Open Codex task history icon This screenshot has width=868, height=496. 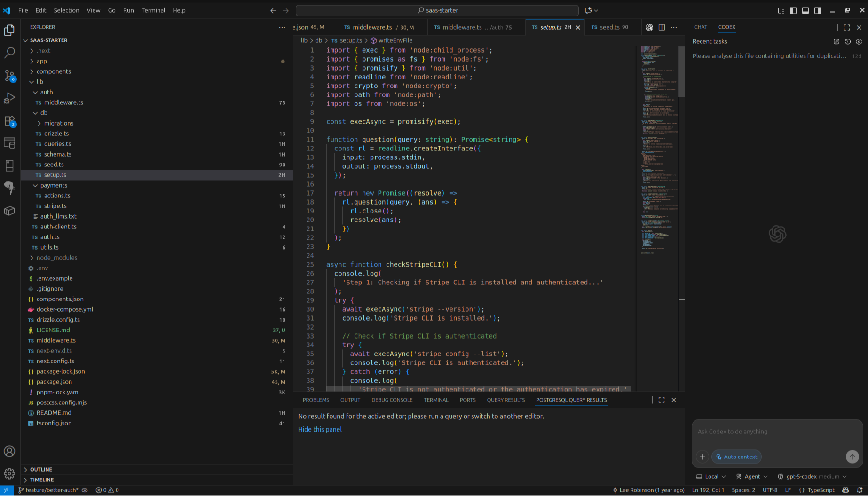click(x=848, y=41)
